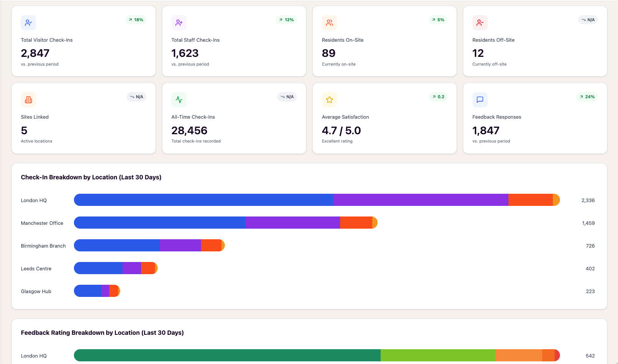Click the 28,456 All-Time Check-Ins value
This screenshot has width=618, height=364.
[x=189, y=130]
